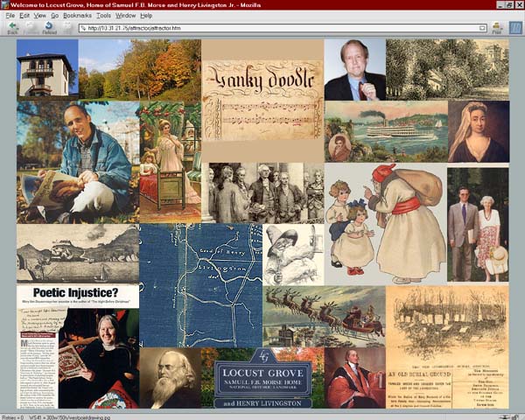Open the portrait of man in red robe
This screenshot has height=420, width=525.
click(355, 378)
